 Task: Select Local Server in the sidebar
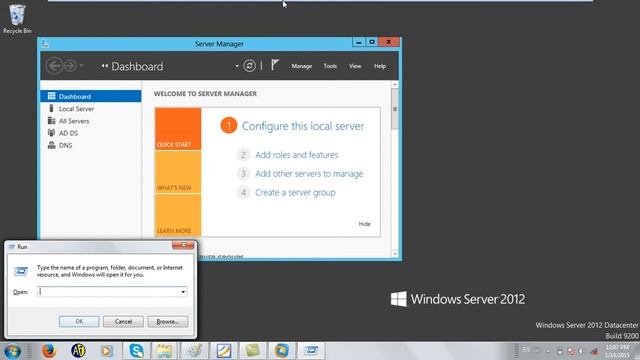click(91, 109)
